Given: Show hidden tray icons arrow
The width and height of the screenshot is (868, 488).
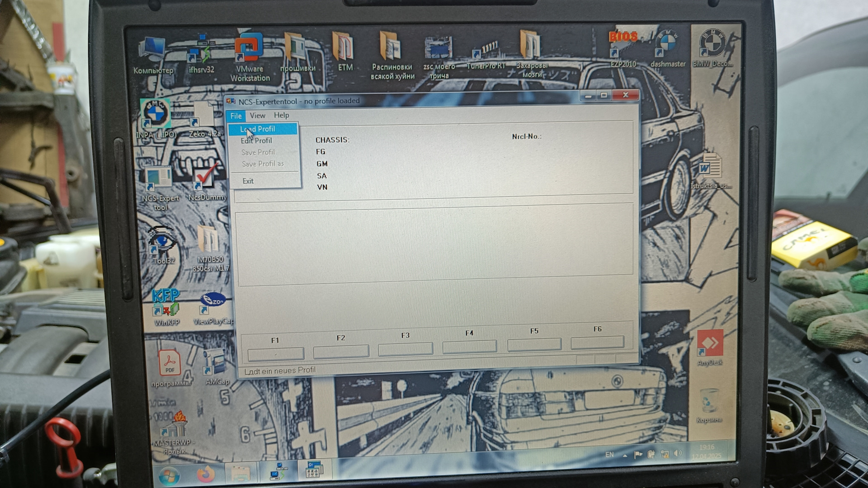Looking at the screenshot, I should 625,455.
